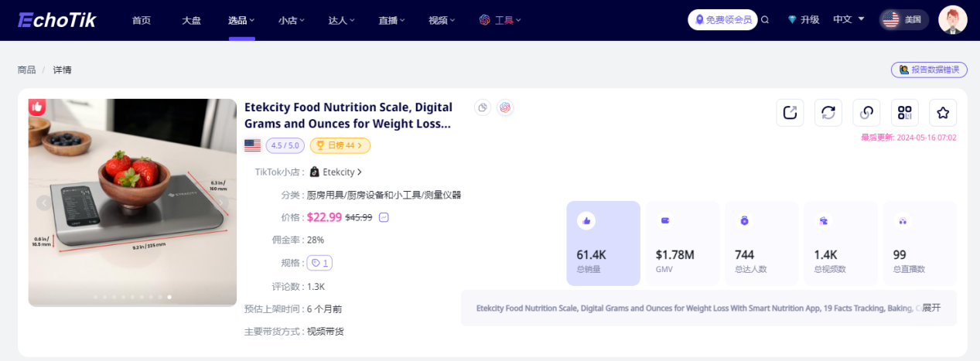980x361 pixels.
Task: Click the 免费领会员 button
Action: [722, 20]
